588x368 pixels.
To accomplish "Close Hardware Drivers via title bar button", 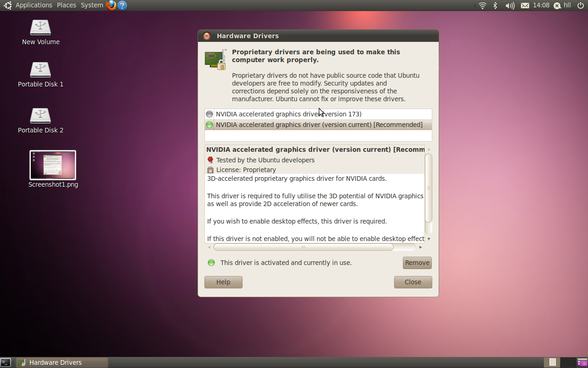I will 207,36.
